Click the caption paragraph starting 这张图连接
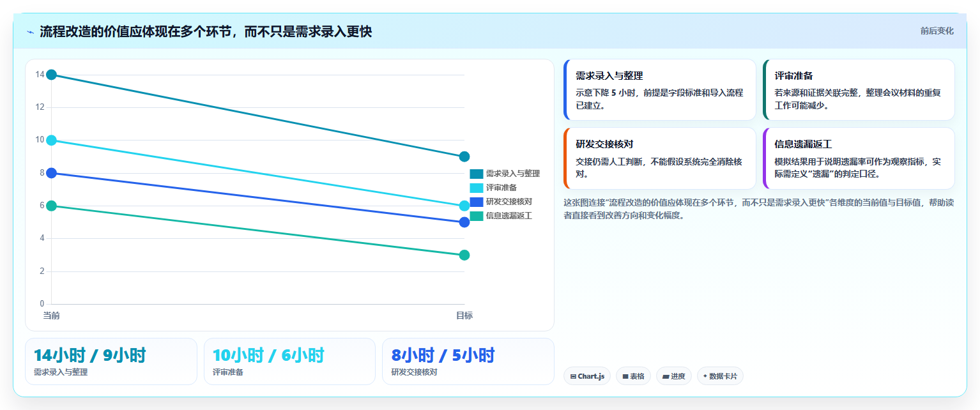 (x=759, y=209)
